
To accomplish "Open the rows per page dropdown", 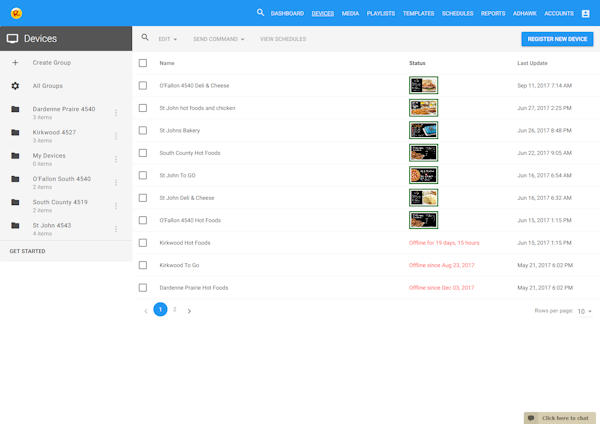I will (x=585, y=311).
